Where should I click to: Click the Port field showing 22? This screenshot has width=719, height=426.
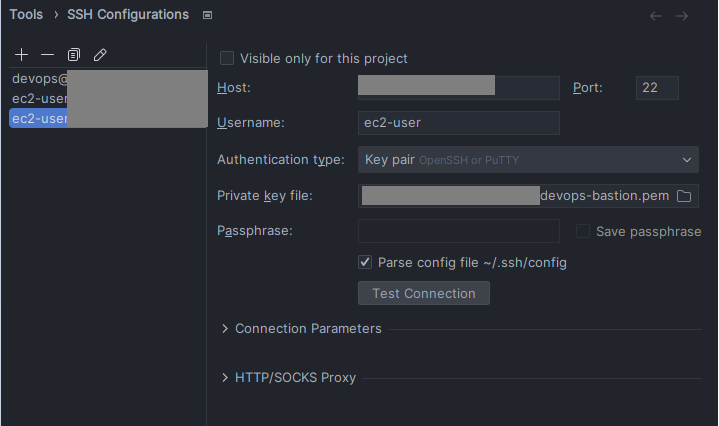[657, 88]
